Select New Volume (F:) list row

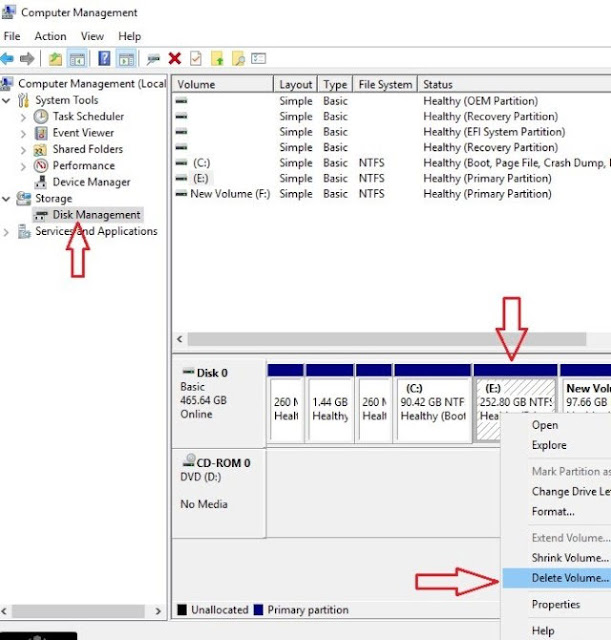[x=391, y=194]
